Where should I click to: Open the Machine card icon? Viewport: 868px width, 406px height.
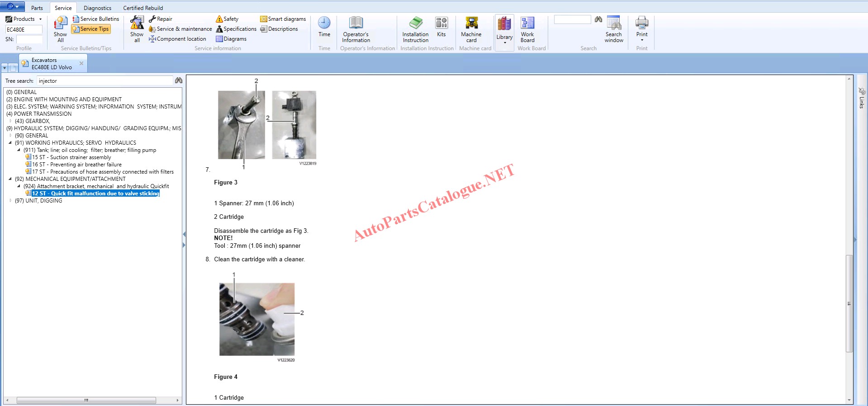(x=471, y=23)
